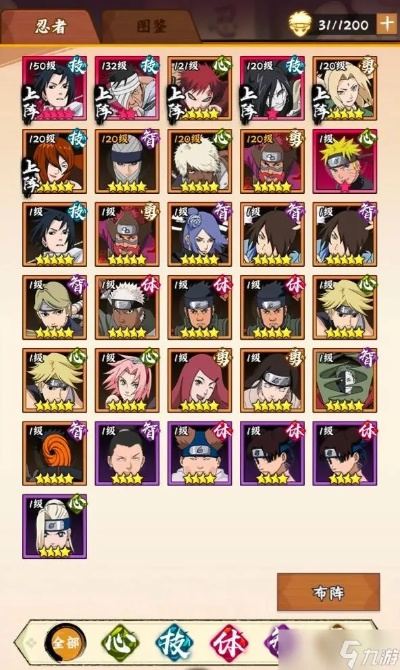The height and width of the screenshot is (670, 400).
Task: Click the ninja head capacity icon
Action: 300,24
